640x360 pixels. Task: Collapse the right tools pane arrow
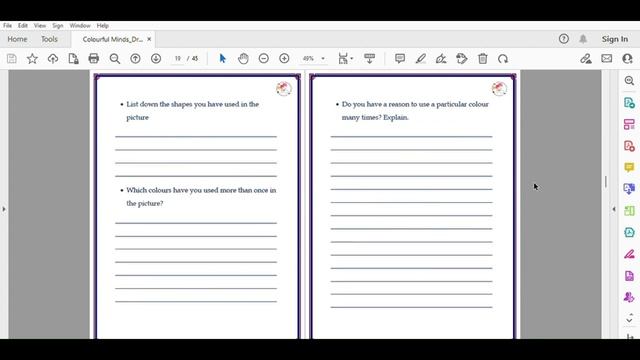(614, 209)
